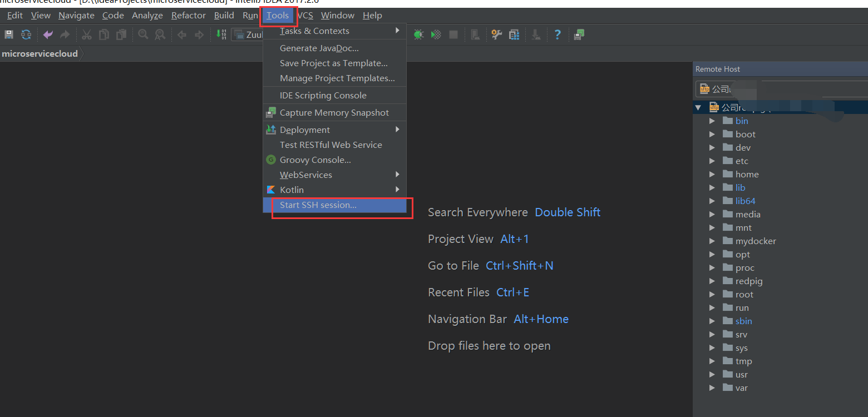Select Capture Memory Snapshot
Viewport: 868px width, 417px height.
(334, 113)
